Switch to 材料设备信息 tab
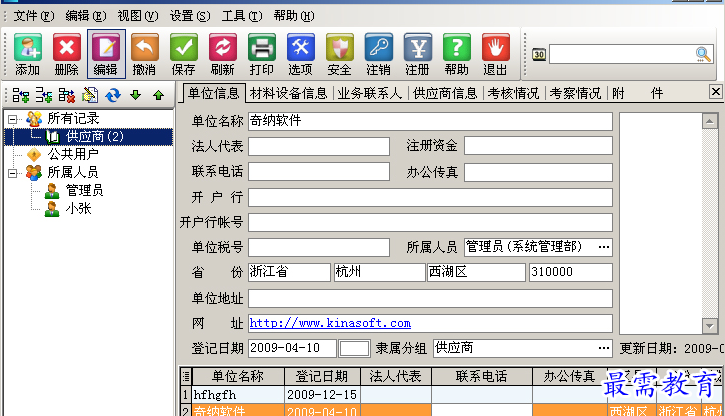The image size is (725, 416). [289, 93]
